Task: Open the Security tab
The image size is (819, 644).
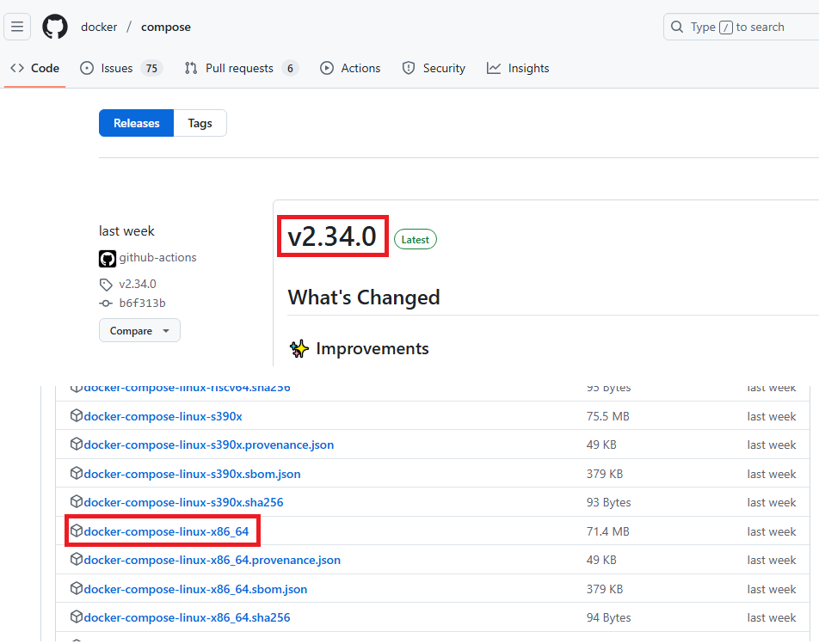Action: coord(434,69)
